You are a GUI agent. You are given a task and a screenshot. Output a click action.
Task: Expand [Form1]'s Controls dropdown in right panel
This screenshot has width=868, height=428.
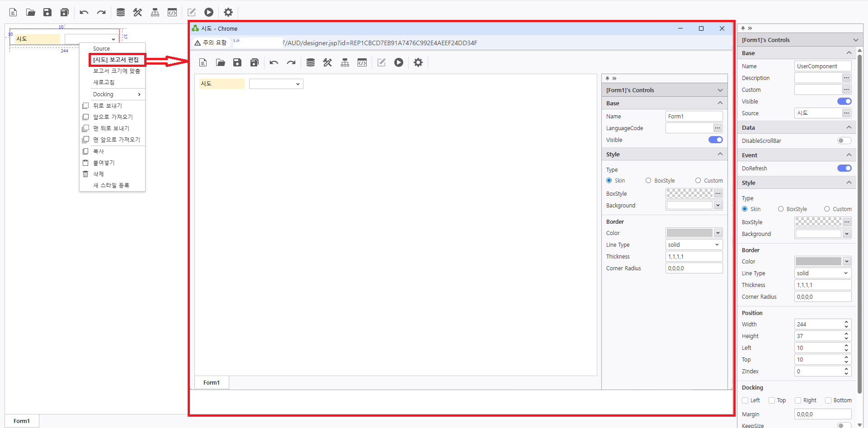point(855,40)
